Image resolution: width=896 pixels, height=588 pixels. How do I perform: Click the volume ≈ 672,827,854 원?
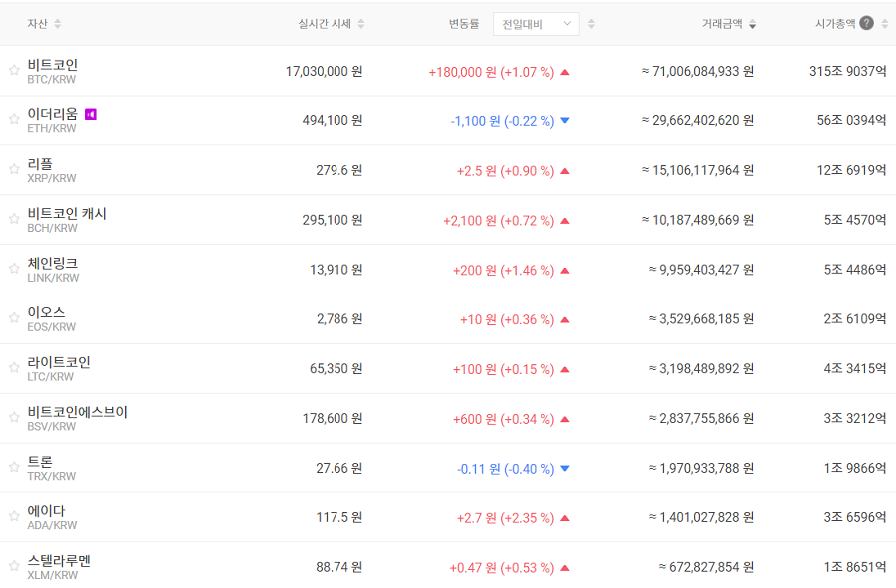[x=706, y=567]
